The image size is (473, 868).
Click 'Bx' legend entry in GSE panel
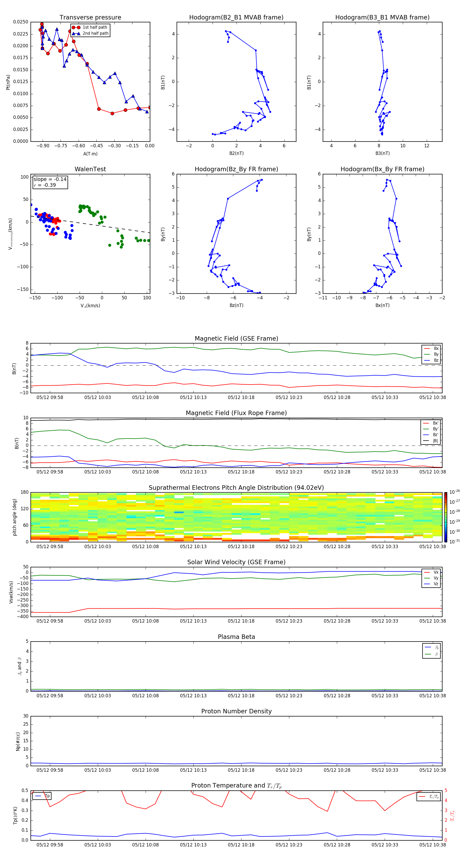point(431,349)
